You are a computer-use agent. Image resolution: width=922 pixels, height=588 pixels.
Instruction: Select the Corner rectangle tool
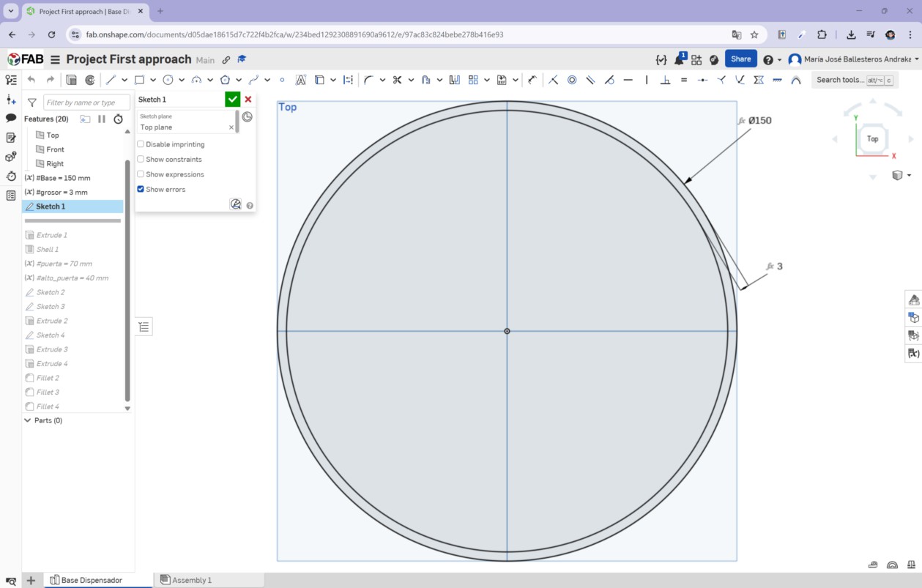(x=139, y=80)
